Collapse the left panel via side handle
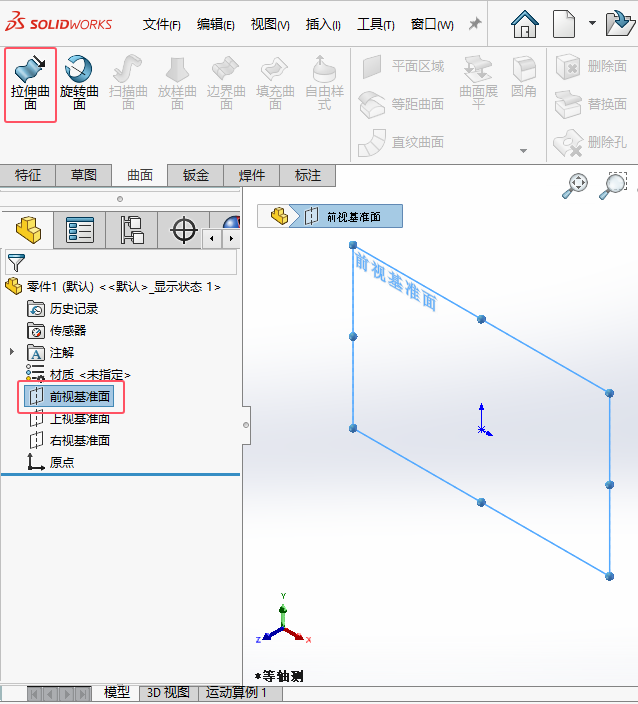638x704 pixels. tap(246, 425)
